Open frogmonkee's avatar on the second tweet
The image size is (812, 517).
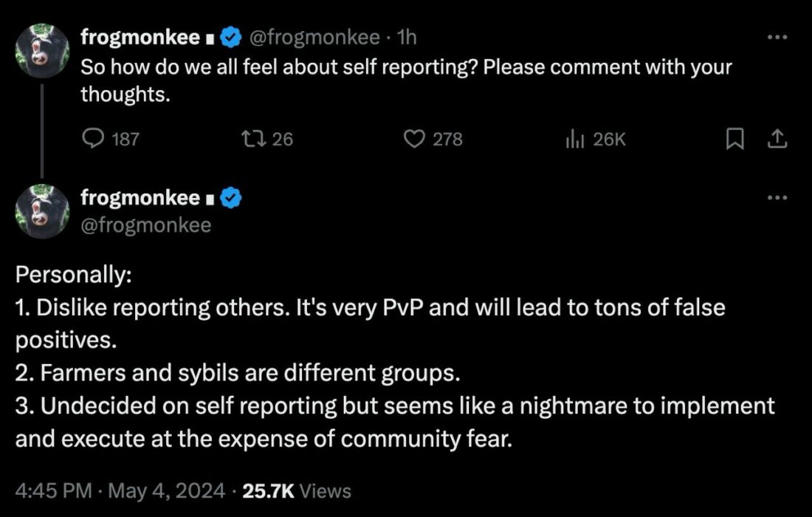click(42, 211)
